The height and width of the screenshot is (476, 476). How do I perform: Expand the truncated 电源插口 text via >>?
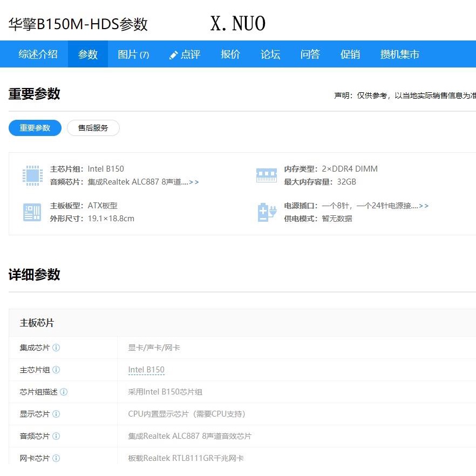(424, 206)
